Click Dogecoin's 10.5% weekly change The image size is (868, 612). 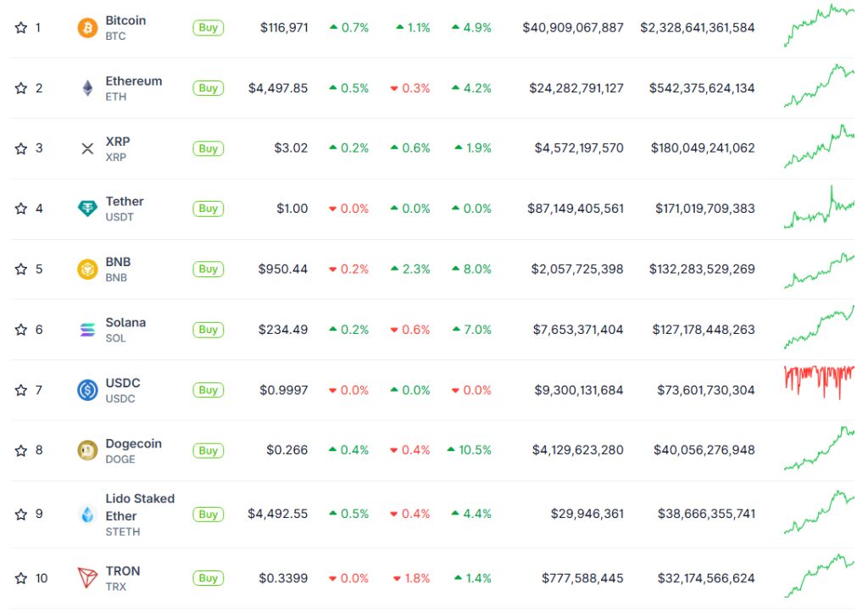coord(470,450)
